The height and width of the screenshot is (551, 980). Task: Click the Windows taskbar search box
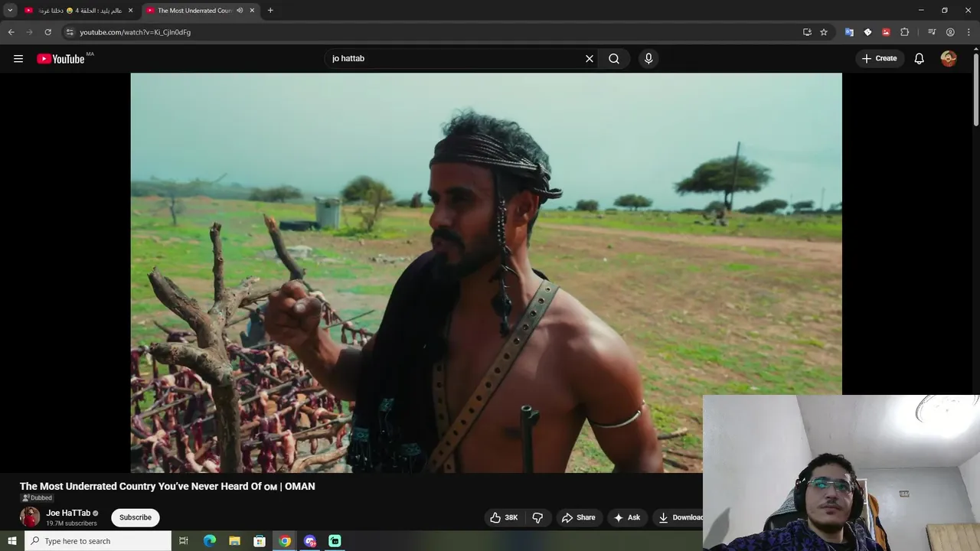(x=98, y=541)
